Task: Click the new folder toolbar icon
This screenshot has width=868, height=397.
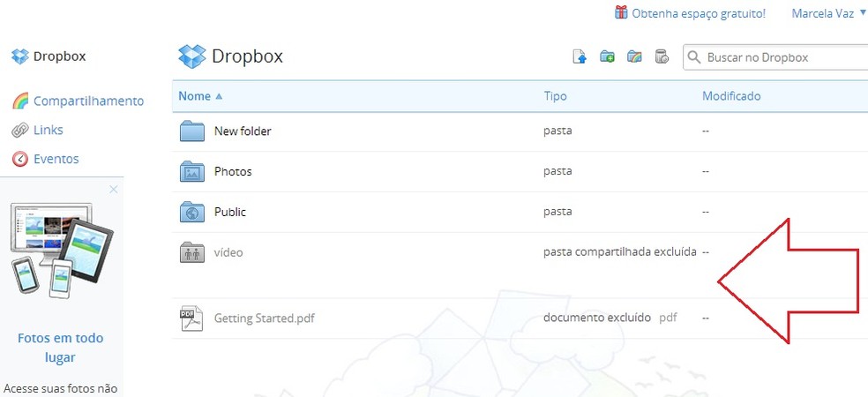Action: tap(607, 56)
